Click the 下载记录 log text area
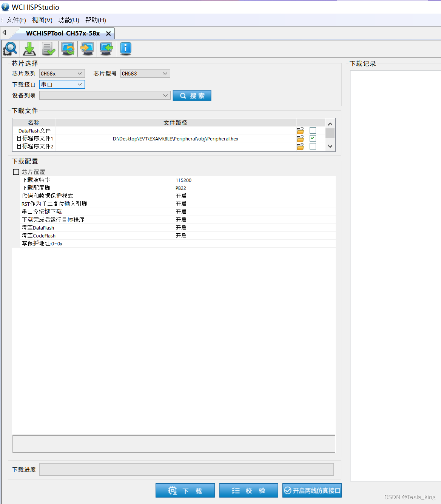Viewport: 441px width, 504px height. click(395, 276)
